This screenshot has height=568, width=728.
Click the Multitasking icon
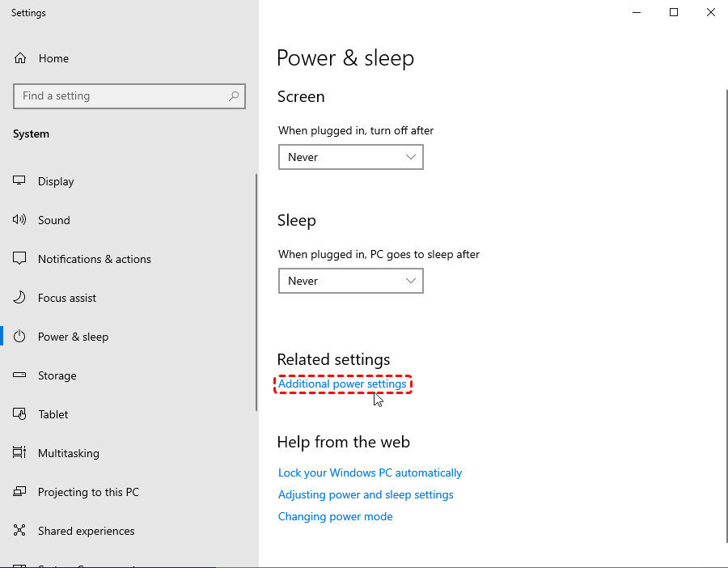pyautogui.click(x=19, y=452)
